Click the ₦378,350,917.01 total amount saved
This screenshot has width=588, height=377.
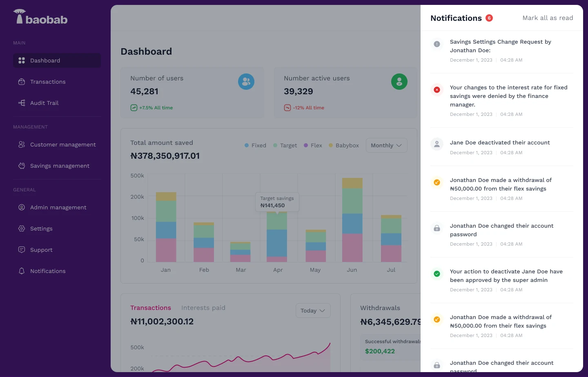point(165,156)
